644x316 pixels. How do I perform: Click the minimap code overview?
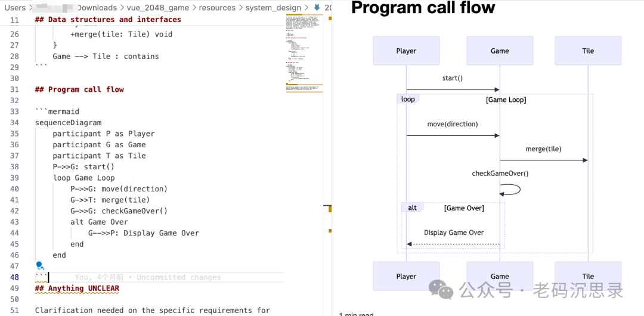pos(304,54)
